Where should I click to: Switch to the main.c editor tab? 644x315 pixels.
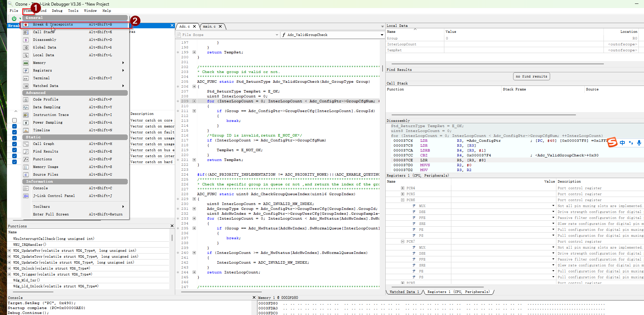point(209,27)
